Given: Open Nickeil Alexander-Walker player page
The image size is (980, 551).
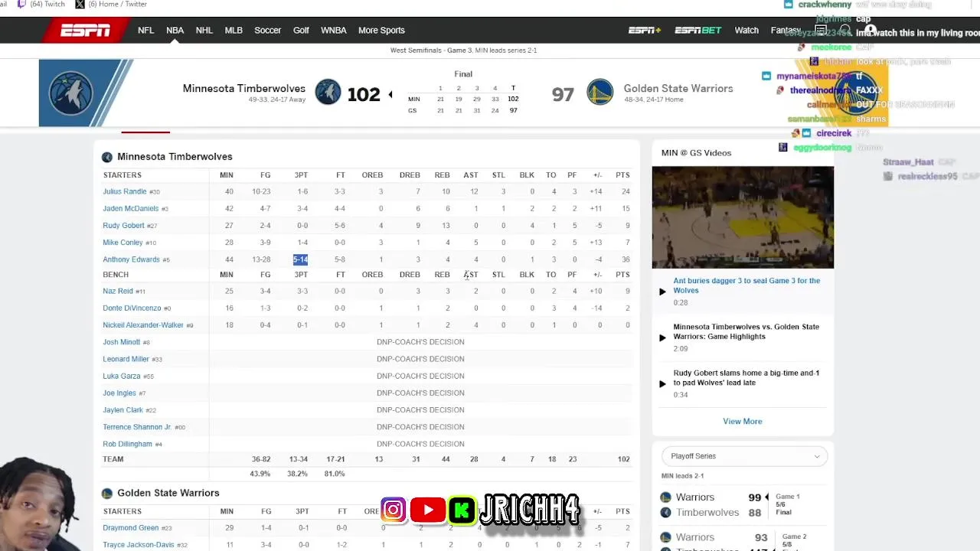Looking at the screenshot, I should (142, 325).
